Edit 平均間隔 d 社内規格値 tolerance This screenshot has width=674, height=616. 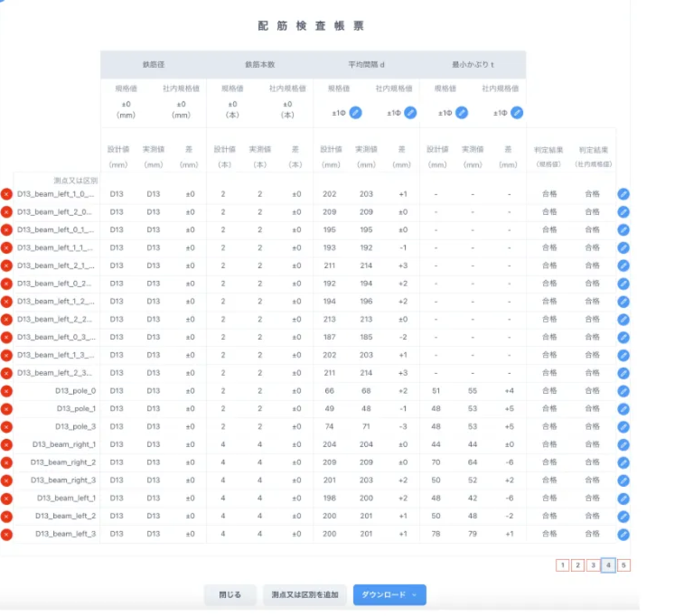[410, 113]
